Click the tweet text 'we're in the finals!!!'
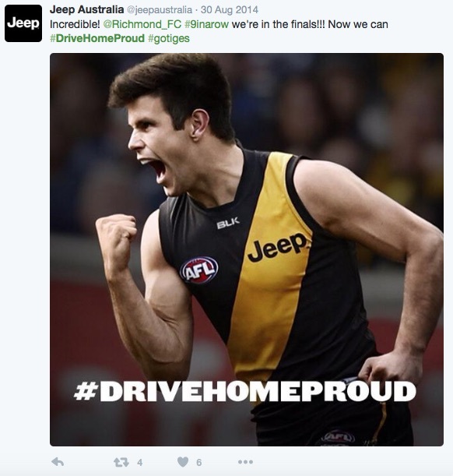Image resolution: width=453 pixels, height=476 pixels. coord(278,24)
